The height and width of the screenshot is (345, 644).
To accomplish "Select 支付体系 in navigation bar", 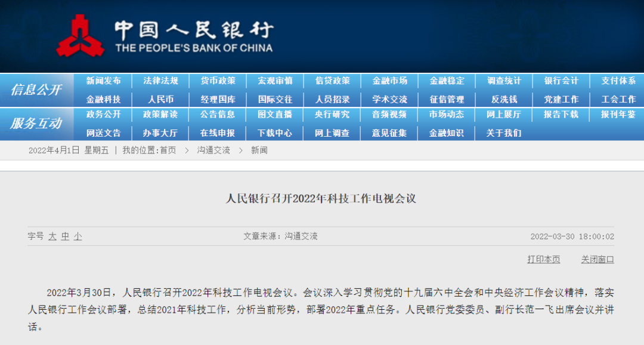I will tap(618, 81).
